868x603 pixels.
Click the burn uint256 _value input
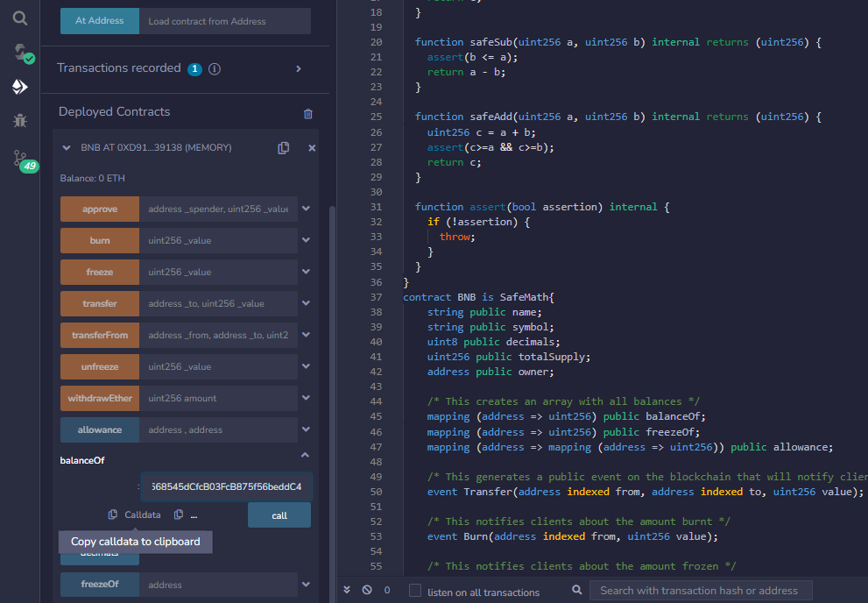[219, 241]
